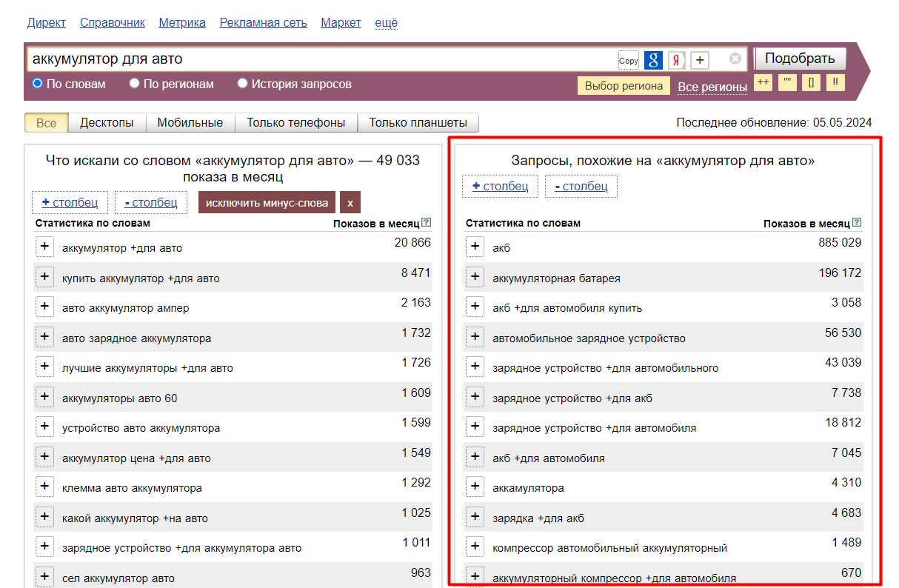The height and width of the screenshot is (588, 899).
Task: Click into the аккумулятор для авто search field
Action: (322, 59)
